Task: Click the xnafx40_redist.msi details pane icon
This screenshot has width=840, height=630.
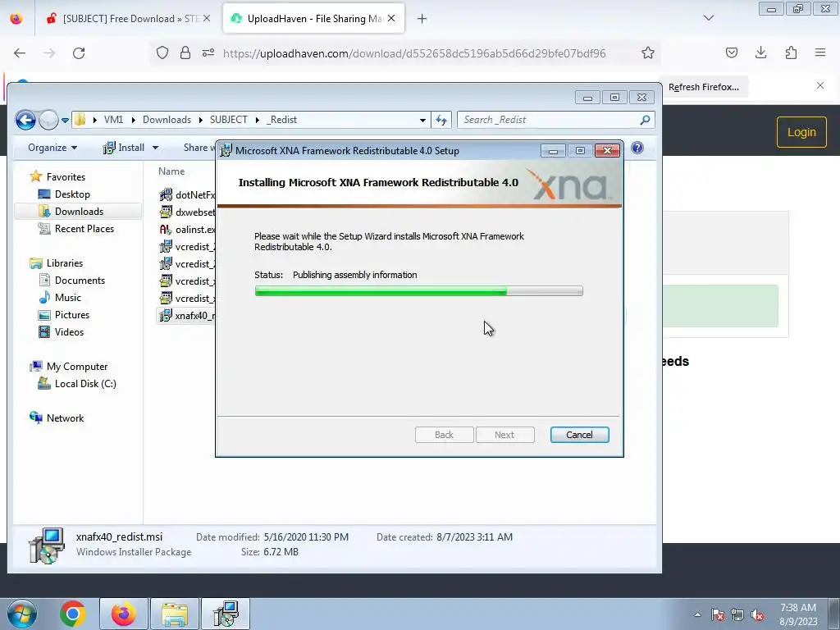Action: (47, 546)
